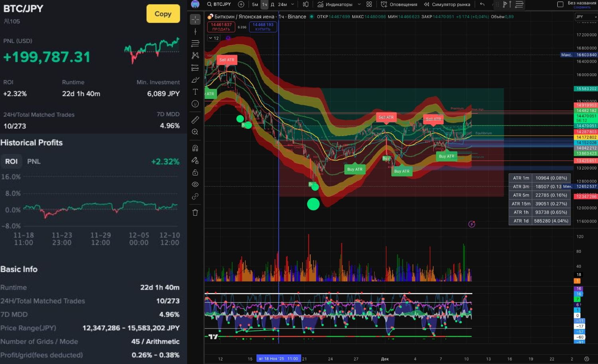The height and width of the screenshot is (364, 598).
Task: Select the text annotation tool
Action: click(195, 92)
